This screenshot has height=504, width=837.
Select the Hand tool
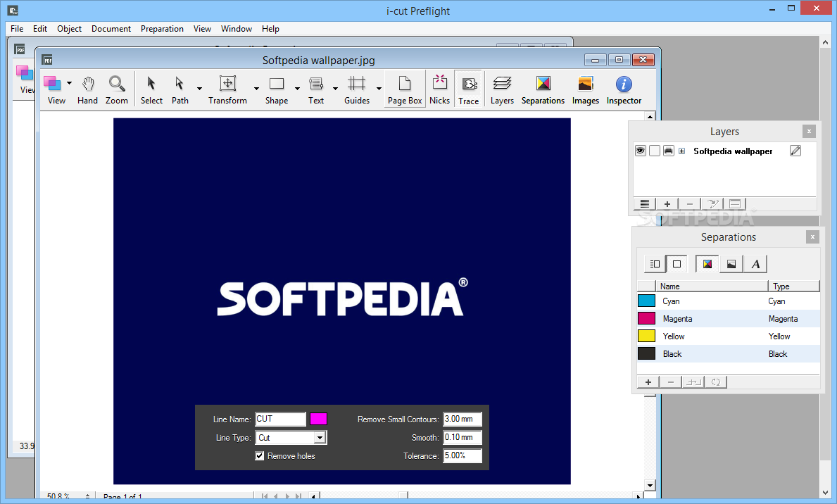87,89
